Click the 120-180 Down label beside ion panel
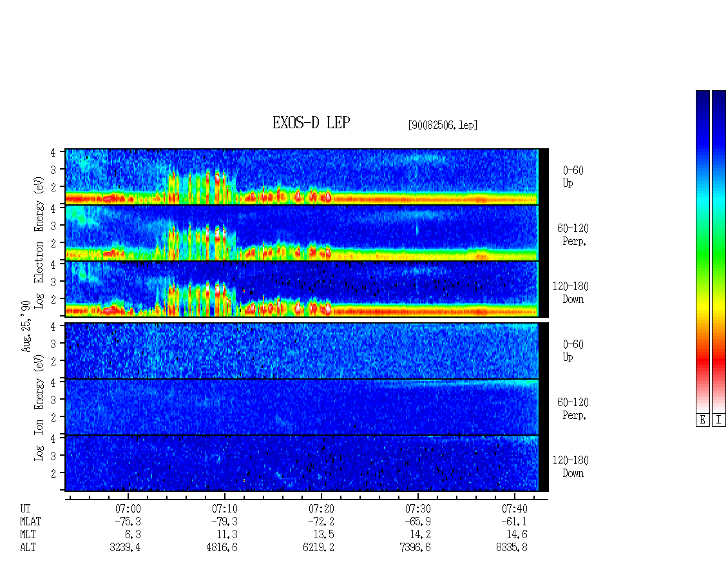 point(571,467)
